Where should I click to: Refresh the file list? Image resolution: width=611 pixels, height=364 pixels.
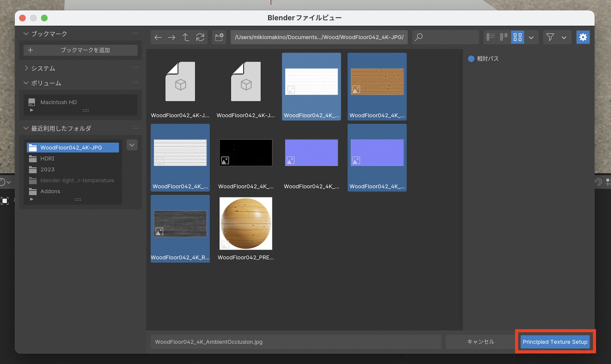(x=200, y=37)
